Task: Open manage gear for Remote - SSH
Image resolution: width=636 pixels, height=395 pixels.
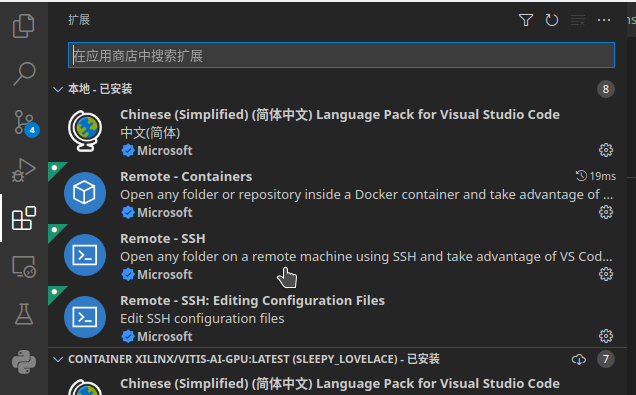Action: tap(606, 274)
